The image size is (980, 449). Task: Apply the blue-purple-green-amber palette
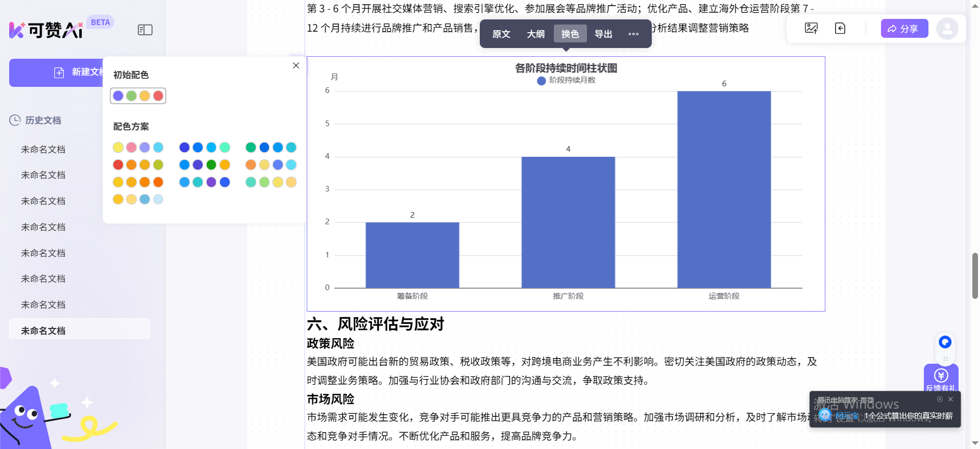click(205, 164)
